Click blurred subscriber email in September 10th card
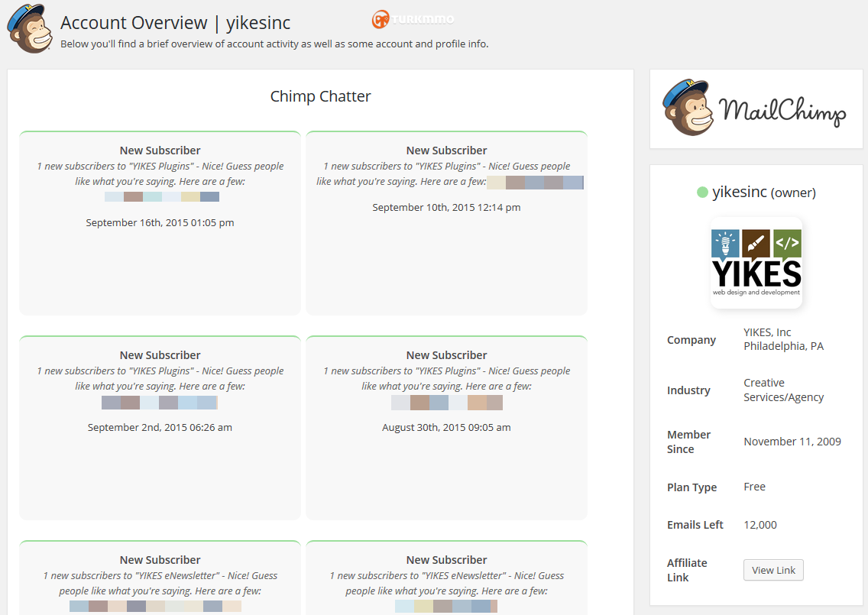Image resolution: width=868 pixels, height=615 pixels. pos(535,182)
